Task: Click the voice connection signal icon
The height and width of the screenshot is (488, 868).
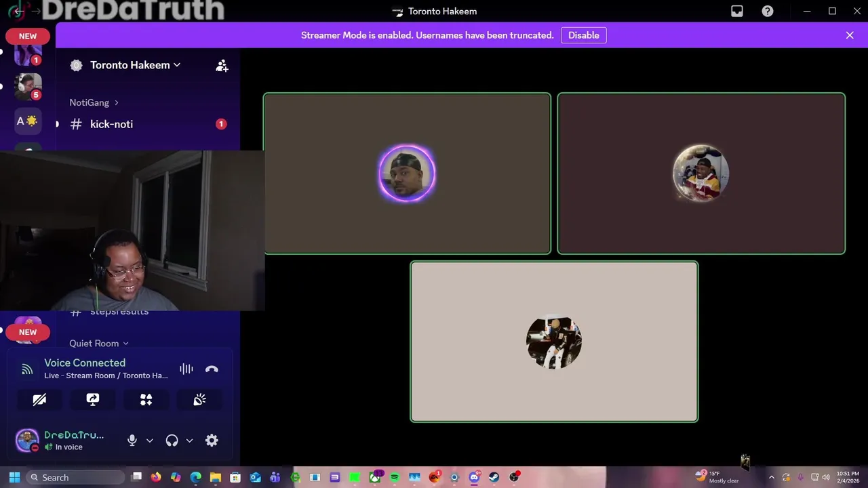Action: tap(27, 369)
